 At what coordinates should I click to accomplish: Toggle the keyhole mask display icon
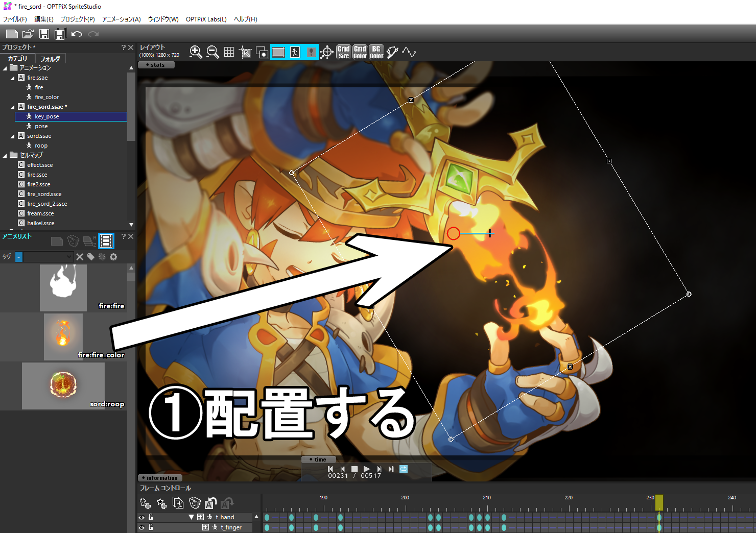311,52
